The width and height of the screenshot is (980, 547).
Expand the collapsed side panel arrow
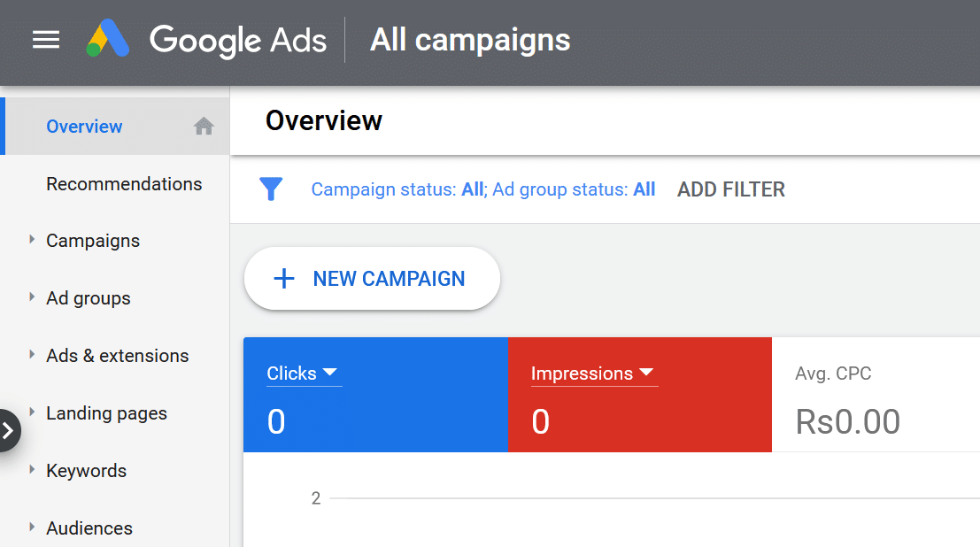(9, 431)
